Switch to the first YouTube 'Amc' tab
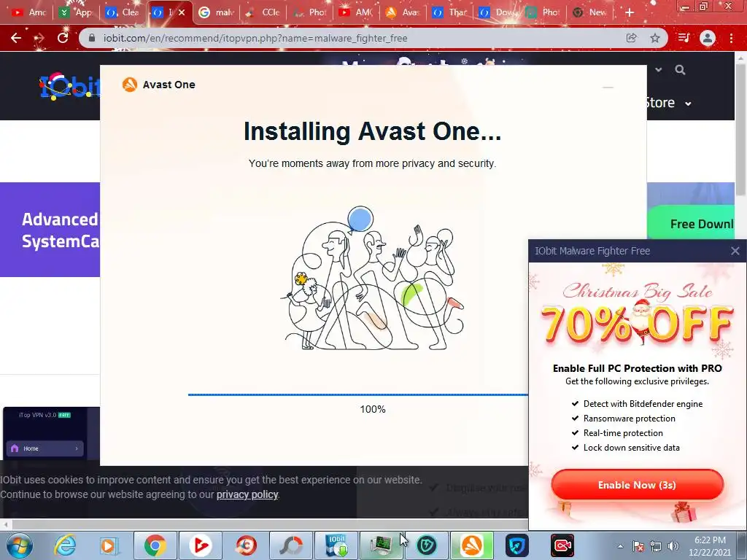This screenshot has width=747, height=560. point(28,12)
